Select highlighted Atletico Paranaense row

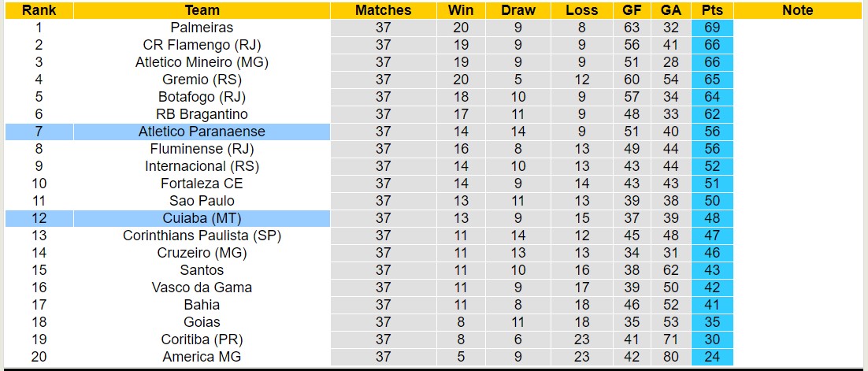pyautogui.click(x=202, y=132)
